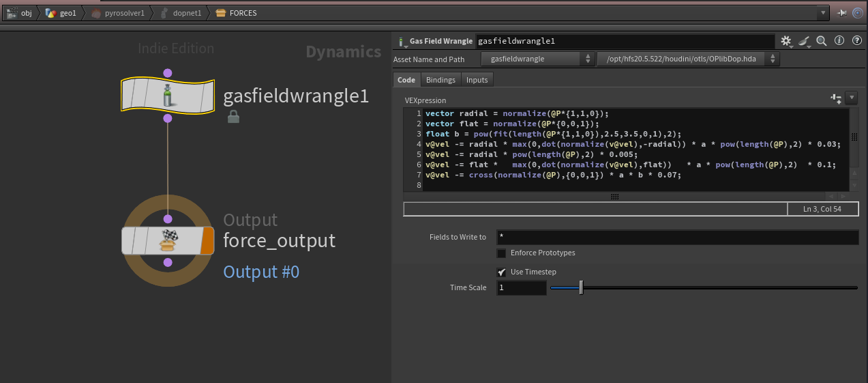
Task: Navigate to FORCES in the path bar
Action: (243, 13)
